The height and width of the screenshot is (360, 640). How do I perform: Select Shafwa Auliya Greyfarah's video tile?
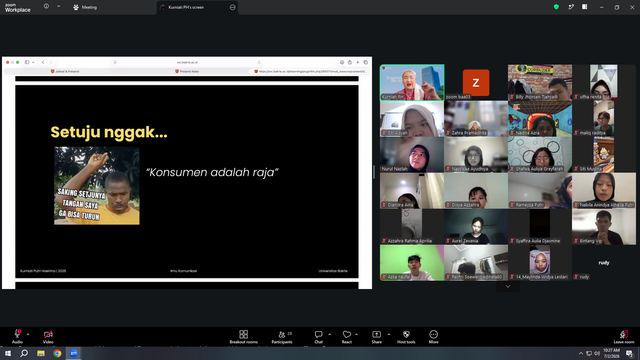pos(540,154)
